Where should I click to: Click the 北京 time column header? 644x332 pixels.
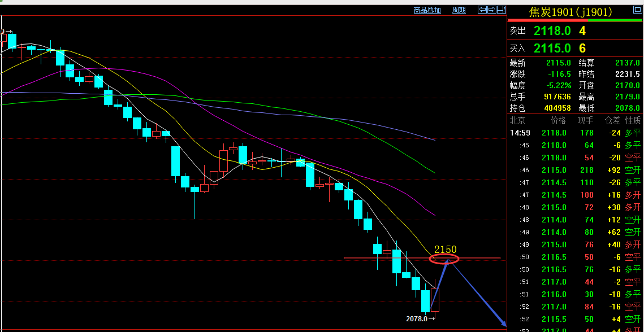(517, 121)
